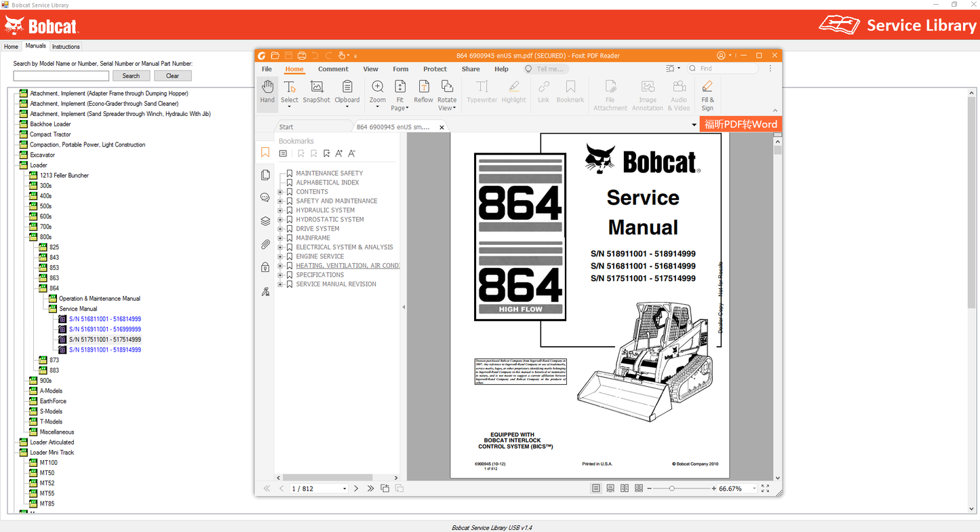Image resolution: width=980 pixels, height=532 pixels.
Task: Open the Select tool in the ribbon
Action: [x=290, y=94]
